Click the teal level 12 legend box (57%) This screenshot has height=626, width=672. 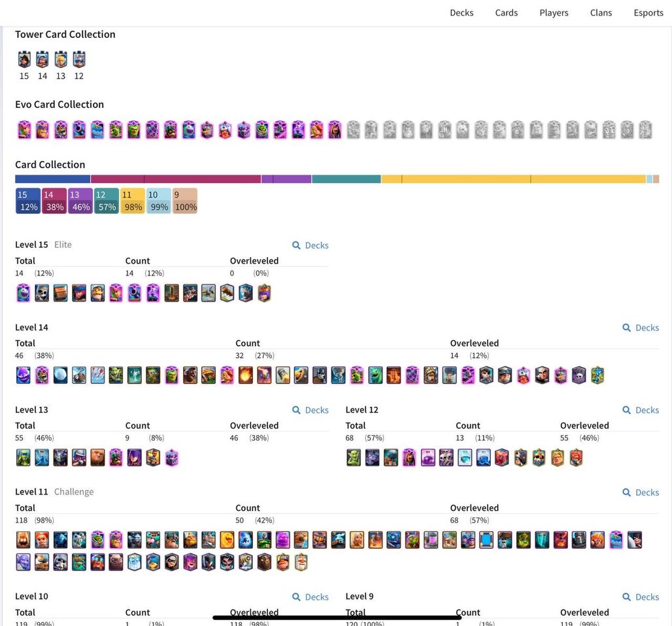point(107,201)
